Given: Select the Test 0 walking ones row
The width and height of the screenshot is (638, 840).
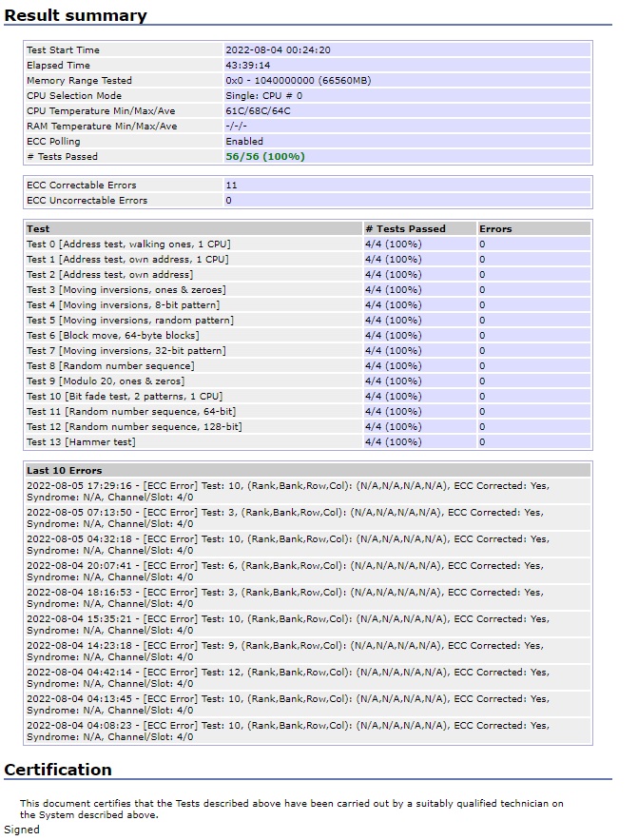Looking at the screenshot, I should [128, 244].
